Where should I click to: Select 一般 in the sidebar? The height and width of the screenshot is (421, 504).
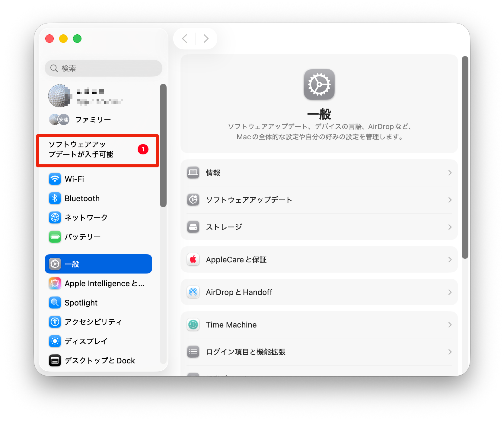[98, 264]
